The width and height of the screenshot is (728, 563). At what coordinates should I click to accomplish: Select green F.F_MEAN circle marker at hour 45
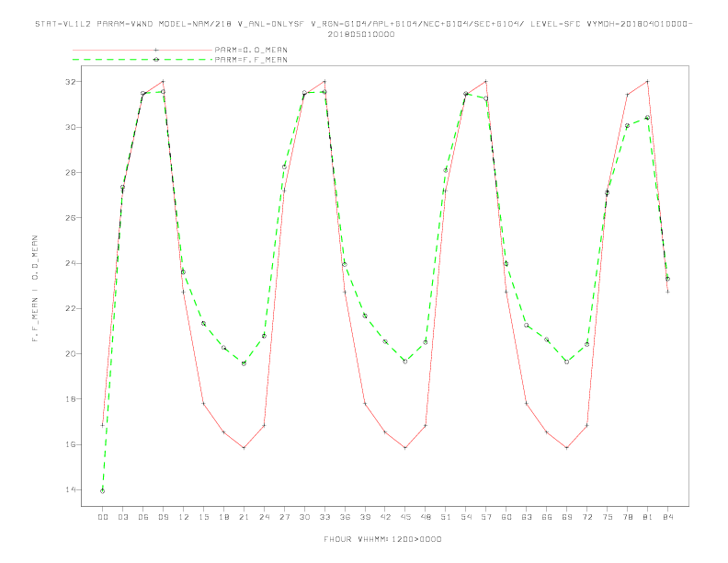pyautogui.click(x=405, y=362)
